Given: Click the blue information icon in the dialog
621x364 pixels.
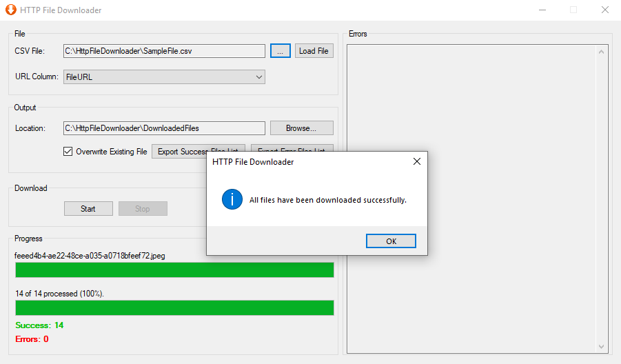Looking at the screenshot, I should click(x=232, y=200).
